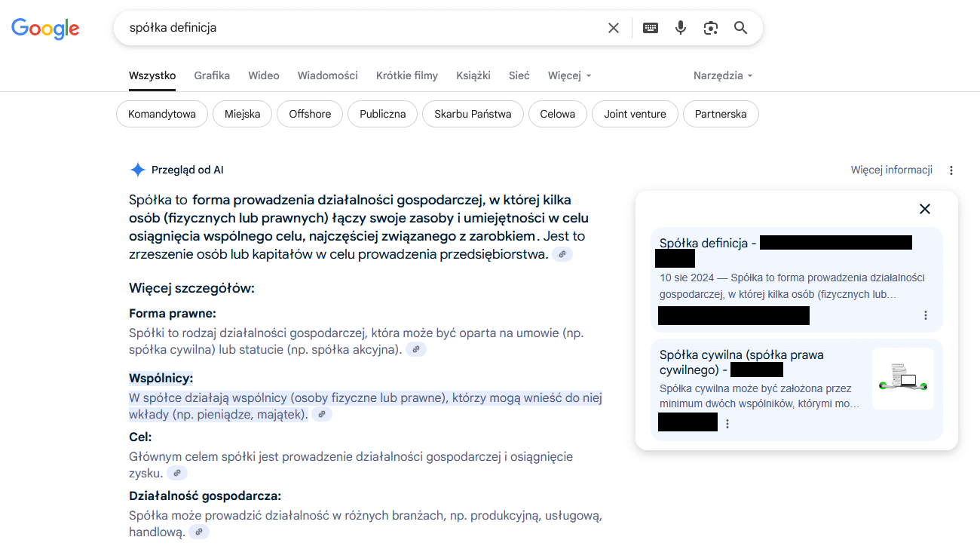Select the Wszystko tab
The image size is (980, 546).
(152, 75)
